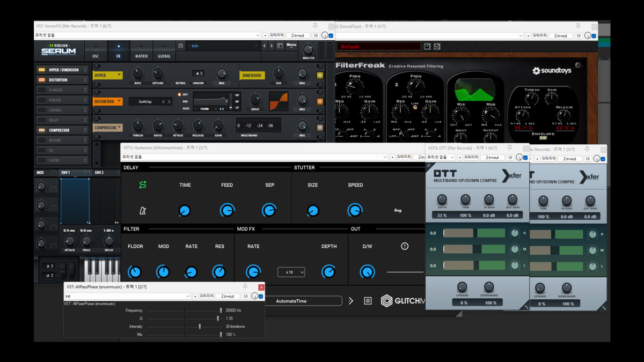Click the Soundtoys logo
The image size is (644, 362).
coord(552,70)
